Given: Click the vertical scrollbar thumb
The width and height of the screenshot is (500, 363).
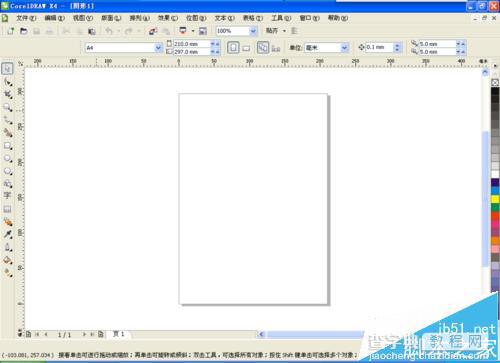Looking at the screenshot, I should click(x=485, y=199).
